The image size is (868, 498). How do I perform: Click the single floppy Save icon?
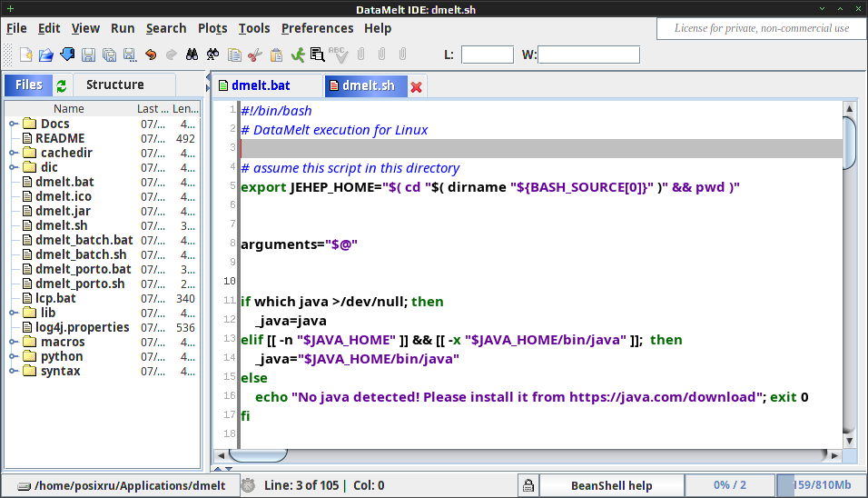click(x=88, y=55)
